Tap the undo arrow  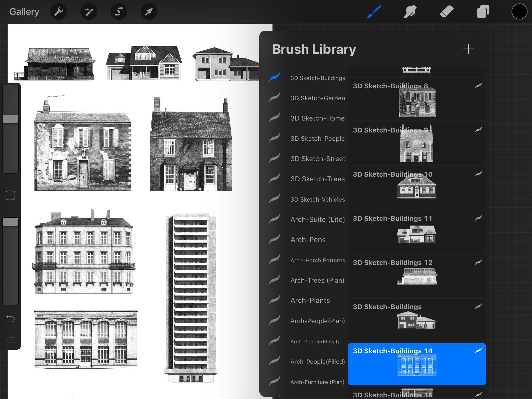tap(10, 318)
